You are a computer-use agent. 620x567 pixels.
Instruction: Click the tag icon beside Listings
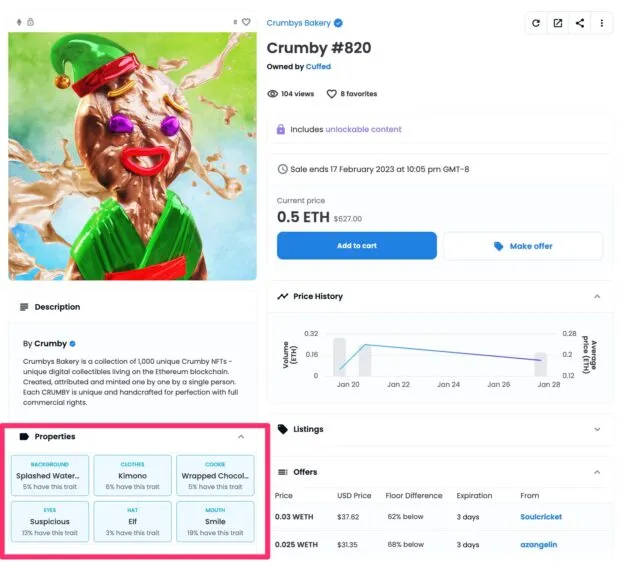tap(283, 429)
